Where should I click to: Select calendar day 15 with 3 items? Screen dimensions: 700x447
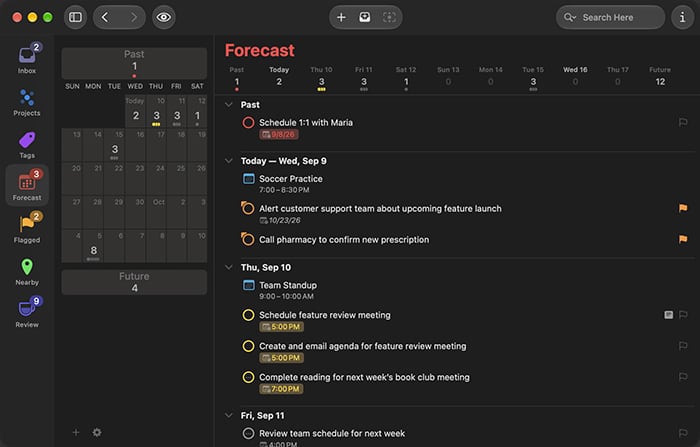115,145
